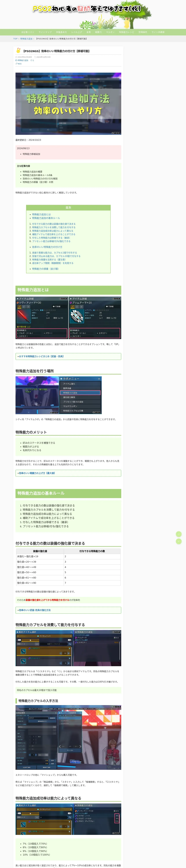Click the site logo header banner
186x868 pixels.
[x=93, y=14]
